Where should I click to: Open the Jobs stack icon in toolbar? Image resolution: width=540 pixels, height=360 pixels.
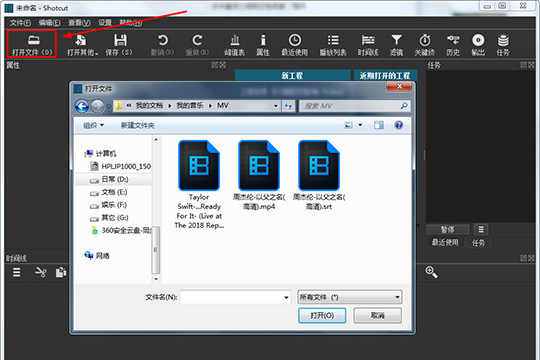[x=503, y=40]
